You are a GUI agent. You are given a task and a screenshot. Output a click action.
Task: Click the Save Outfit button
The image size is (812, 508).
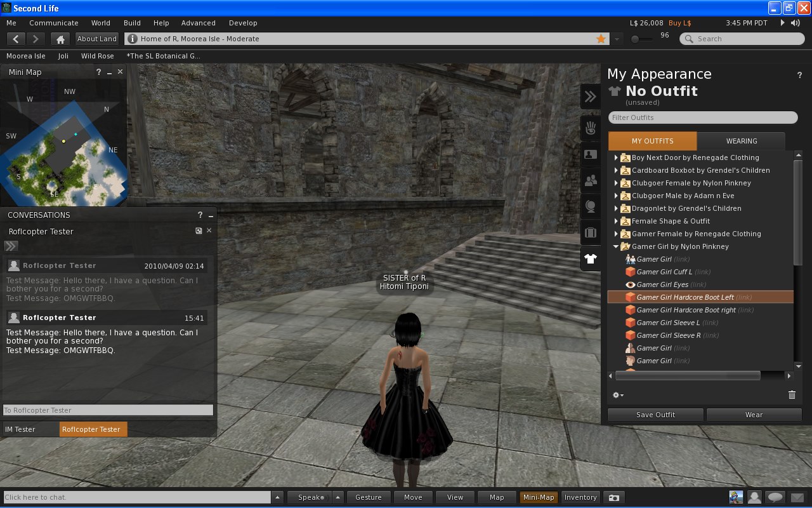(655, 415)
